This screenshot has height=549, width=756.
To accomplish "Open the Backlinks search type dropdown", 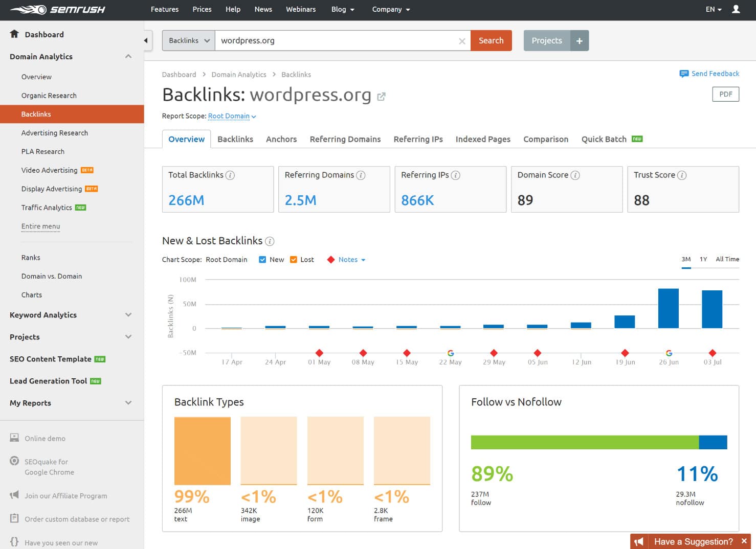I will tap(188, 40).
